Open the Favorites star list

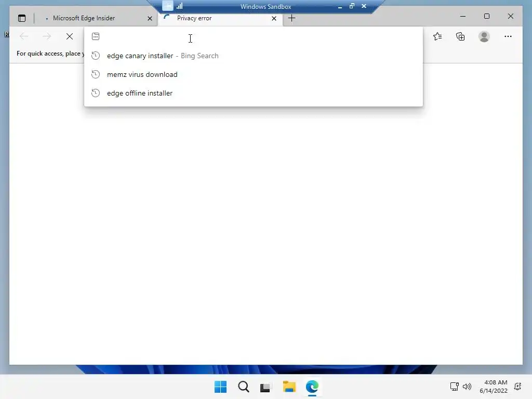pos(437,36)
